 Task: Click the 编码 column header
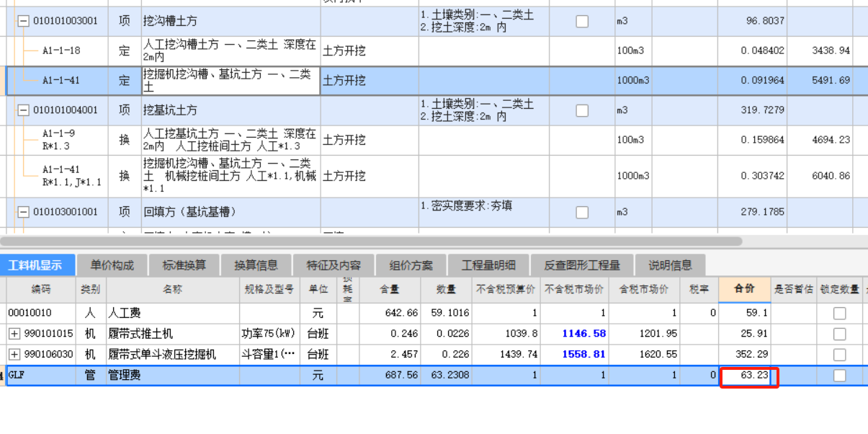pos(41,289)
